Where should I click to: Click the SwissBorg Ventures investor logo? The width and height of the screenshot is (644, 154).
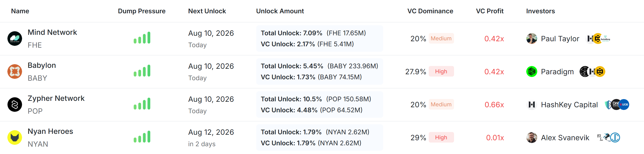[605, 39]
